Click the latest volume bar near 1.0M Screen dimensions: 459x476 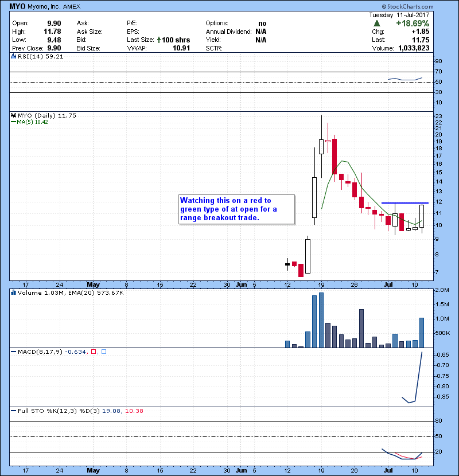coord(422,333)
